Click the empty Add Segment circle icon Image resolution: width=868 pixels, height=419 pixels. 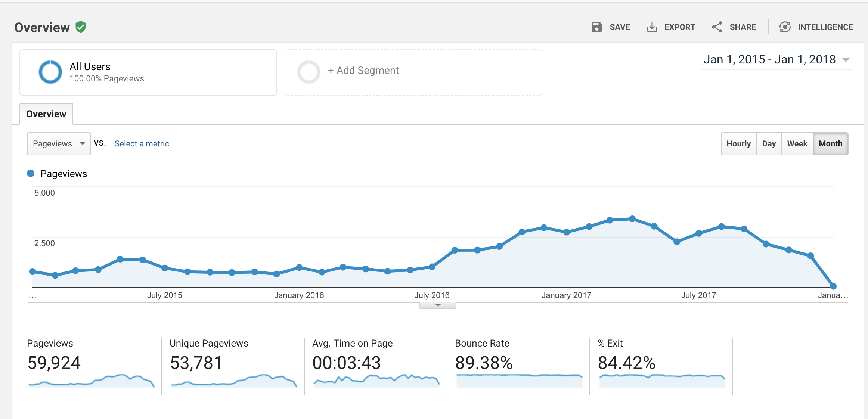point(309,72)
